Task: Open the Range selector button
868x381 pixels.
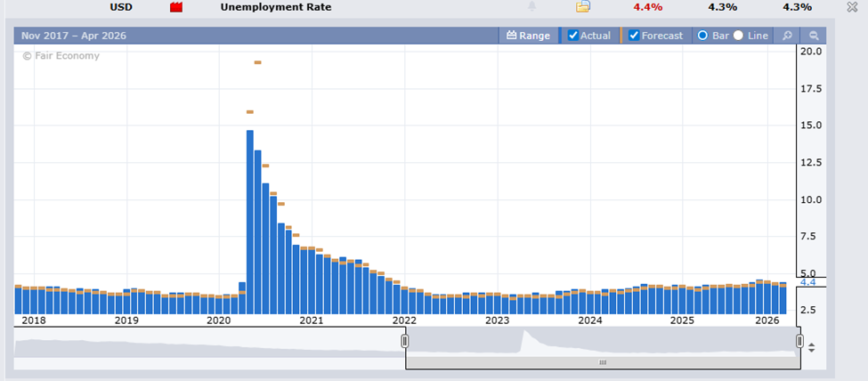Action: [x=528, y=36]
